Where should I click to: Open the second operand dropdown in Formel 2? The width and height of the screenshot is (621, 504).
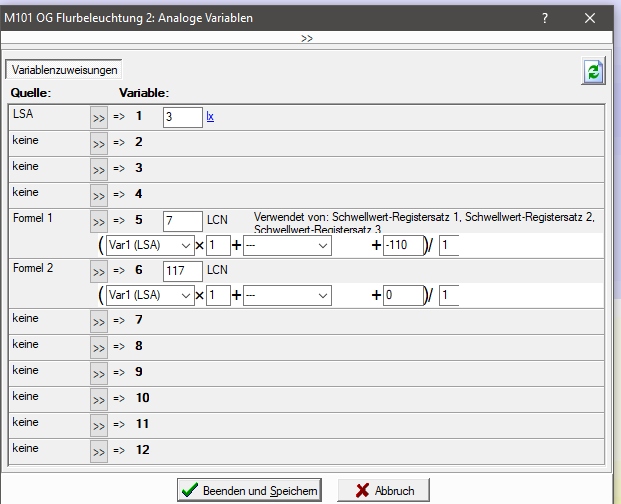[287, 295]
